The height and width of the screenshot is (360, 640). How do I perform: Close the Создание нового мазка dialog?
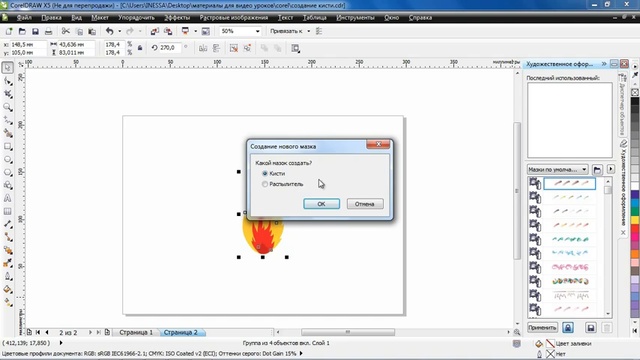point(378,144)
